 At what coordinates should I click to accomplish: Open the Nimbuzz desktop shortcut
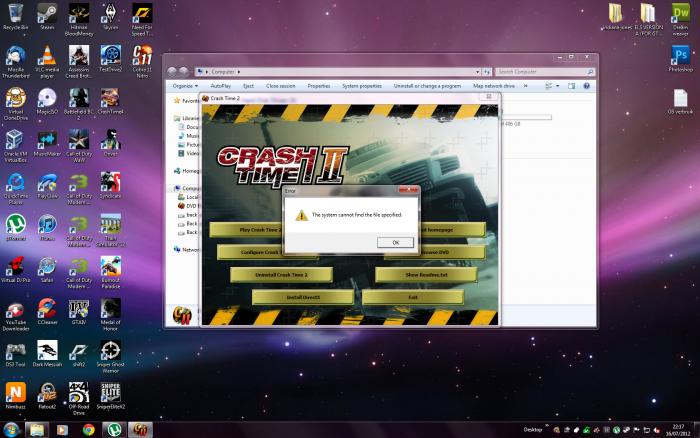tap(16, 396)
